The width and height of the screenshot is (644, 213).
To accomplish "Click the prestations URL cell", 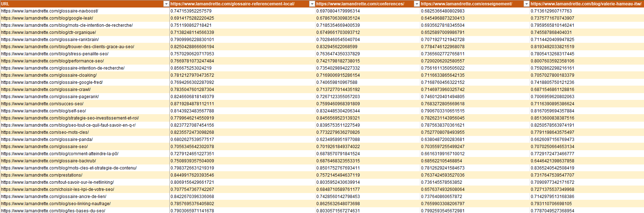I will (85, 175).
